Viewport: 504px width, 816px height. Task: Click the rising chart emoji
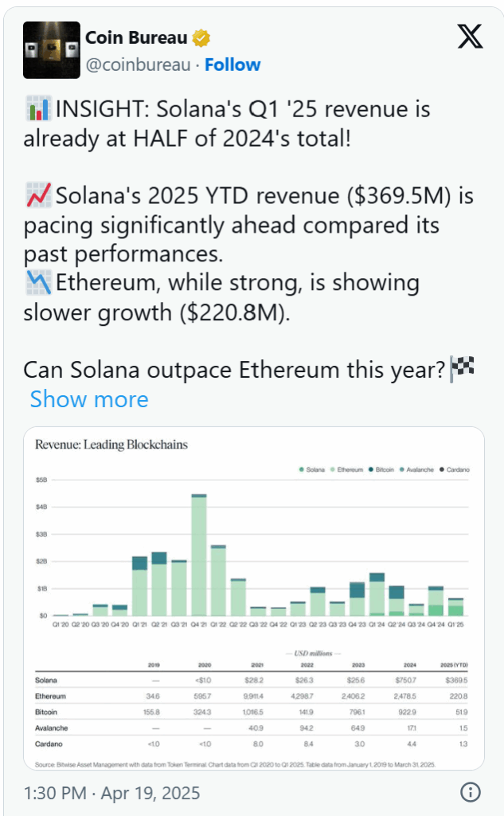(37, 196)
